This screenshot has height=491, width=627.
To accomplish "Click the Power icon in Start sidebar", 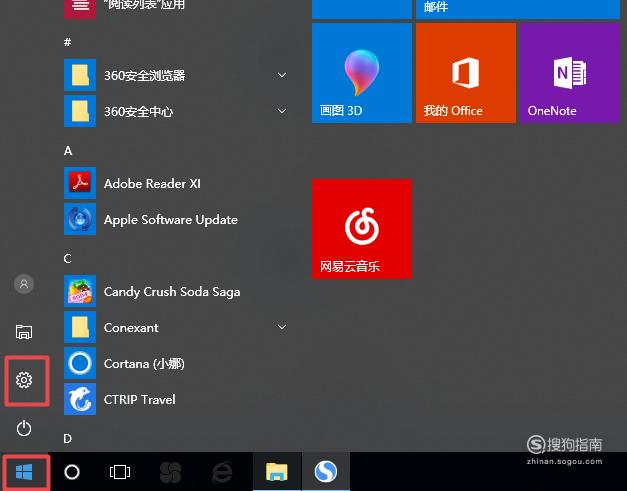I will [24, 428].
